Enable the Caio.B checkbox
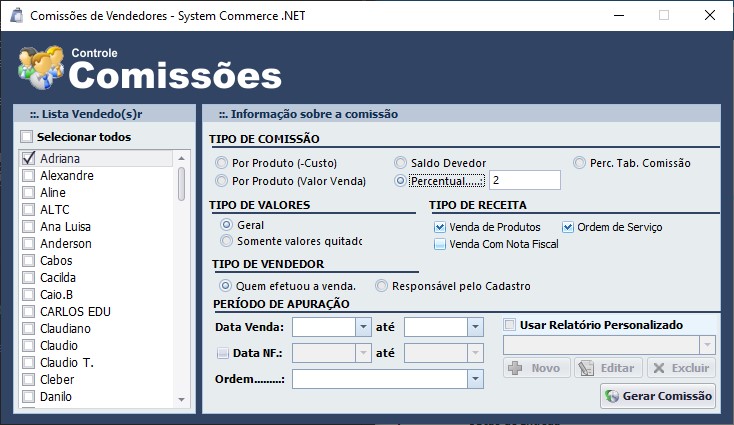 (29, 294)
